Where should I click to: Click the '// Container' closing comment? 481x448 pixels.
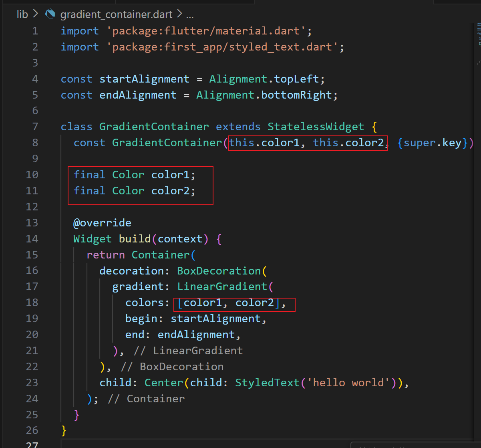coord(146,399)
